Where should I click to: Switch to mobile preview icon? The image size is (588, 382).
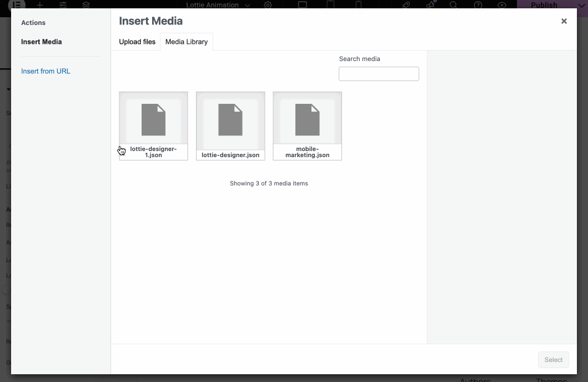coord(358,5)
